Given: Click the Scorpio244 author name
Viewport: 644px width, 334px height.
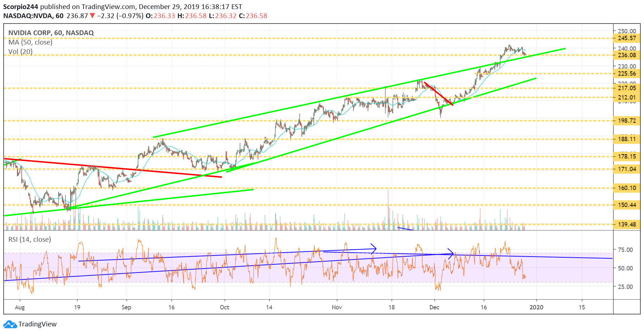Looking at the screenshot, I should click(21, 7).
